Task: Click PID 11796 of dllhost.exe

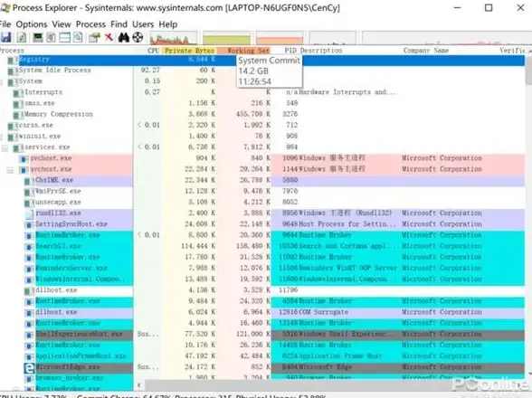Action: coord(288,290)
